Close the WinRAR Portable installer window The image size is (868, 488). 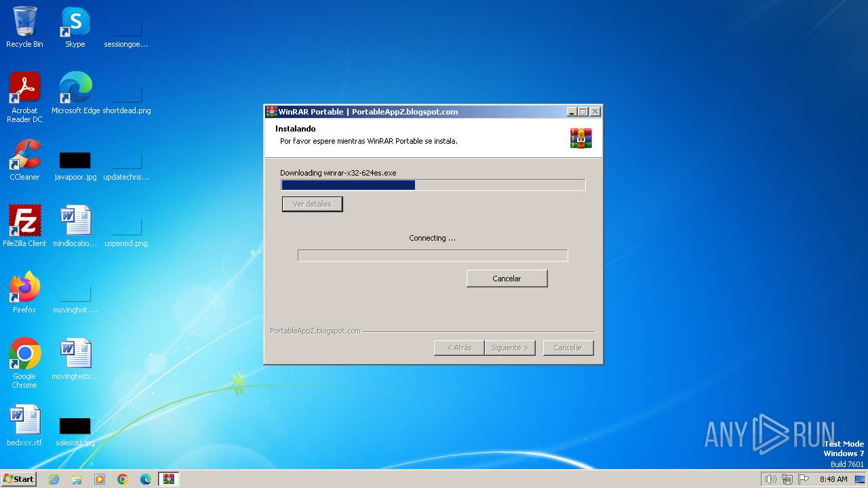(595, 112)
